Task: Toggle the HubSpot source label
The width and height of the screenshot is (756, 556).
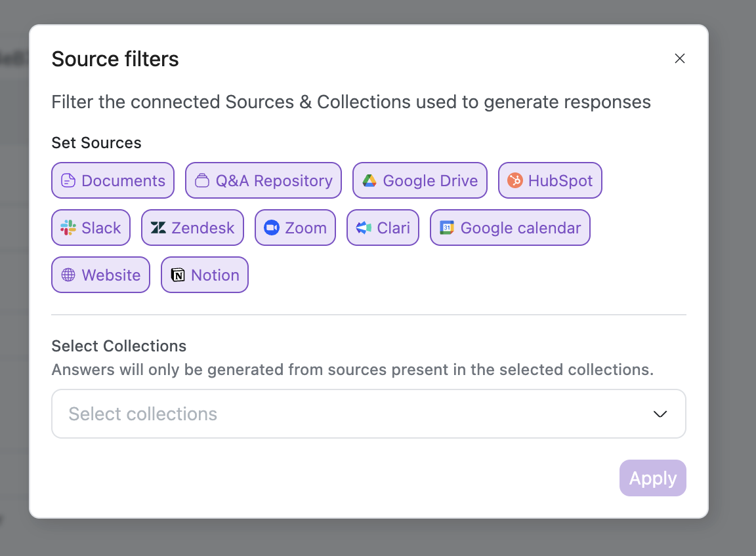Action: click(560, 181)
